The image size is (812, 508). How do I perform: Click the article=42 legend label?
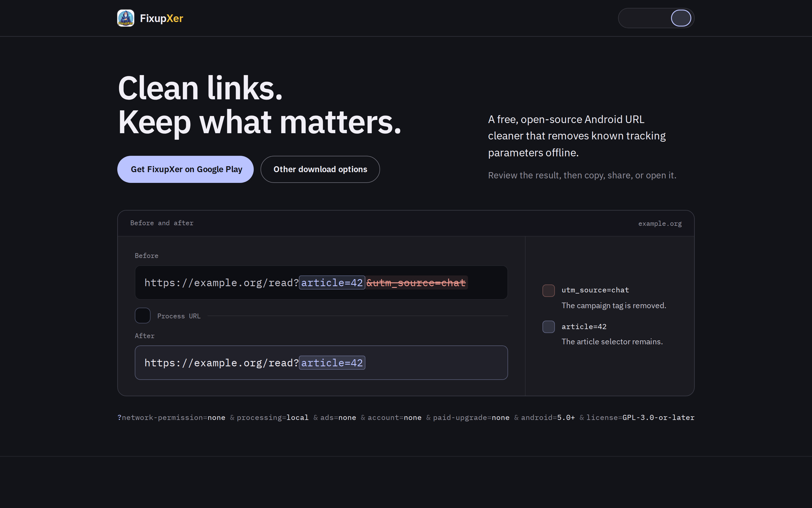pyautogui.click(x=584, y=327)
